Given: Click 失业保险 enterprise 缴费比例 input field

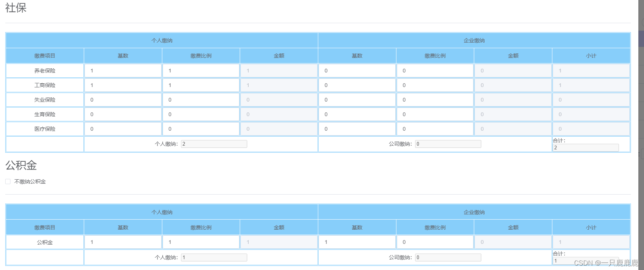Looking at the screenshot, I should [x=435, y=100].
